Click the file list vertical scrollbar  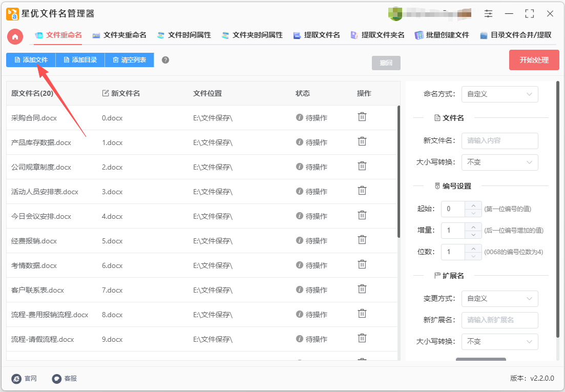pos(399,172)
